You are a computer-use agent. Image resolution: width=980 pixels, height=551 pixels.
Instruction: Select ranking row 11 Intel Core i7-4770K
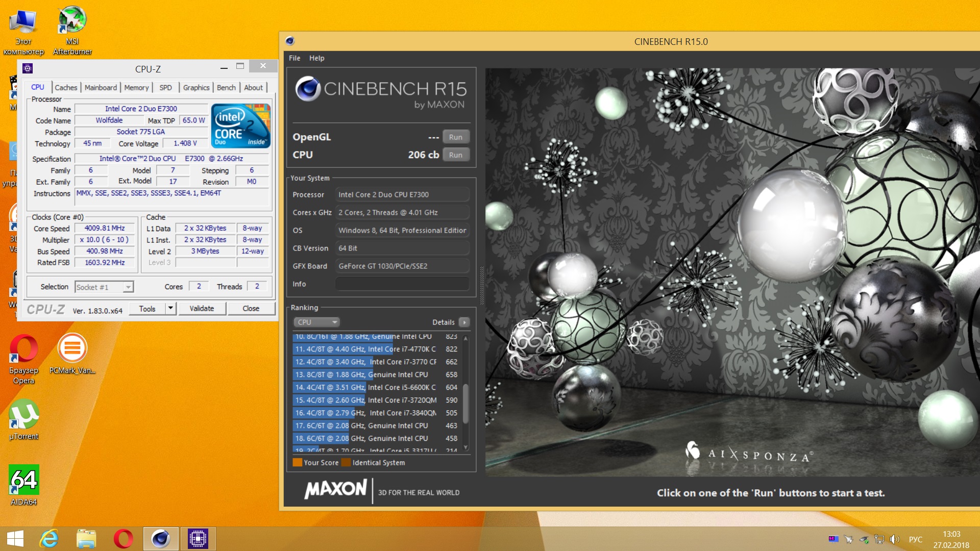point(376,349)
